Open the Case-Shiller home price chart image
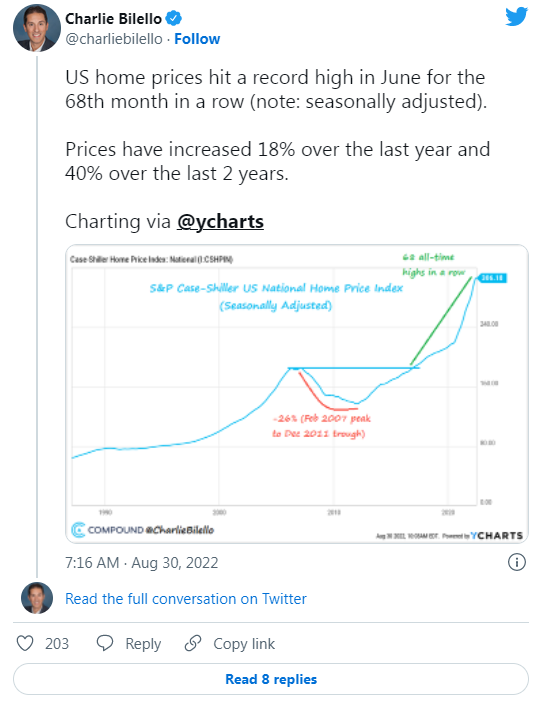The width and height of the screenshot is (542, 703). (x=297, y=394)
